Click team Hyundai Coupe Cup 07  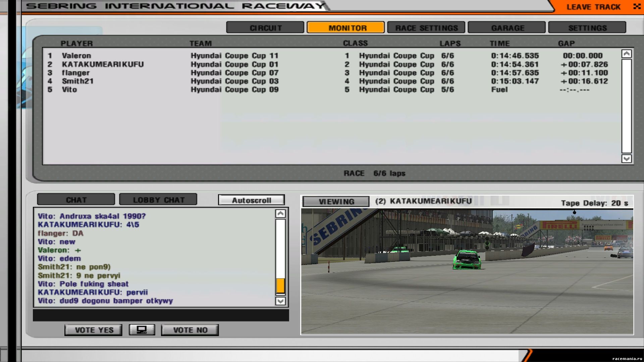pos(234,73)
